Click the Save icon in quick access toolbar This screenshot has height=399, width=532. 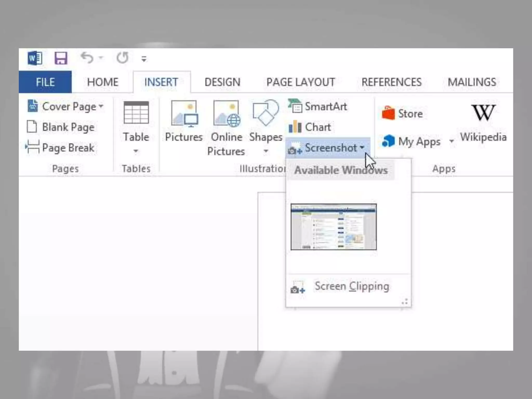(61, 58)
